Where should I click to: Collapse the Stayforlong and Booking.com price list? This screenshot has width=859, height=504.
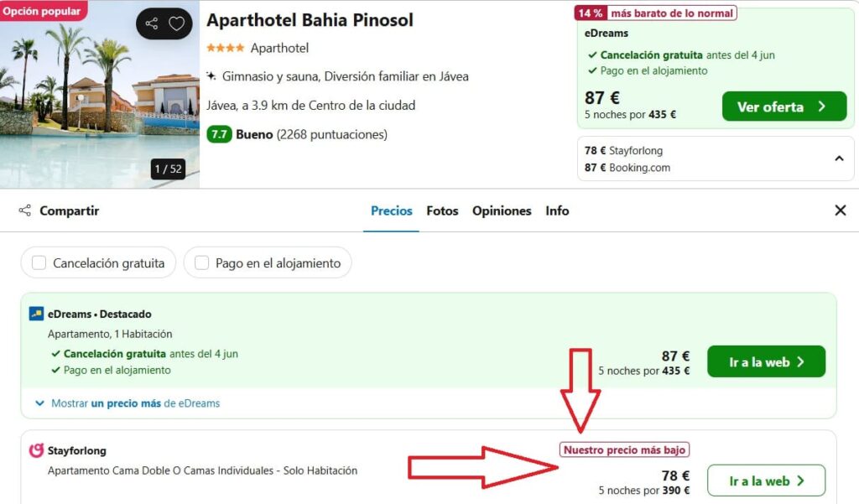pos(839,158)
